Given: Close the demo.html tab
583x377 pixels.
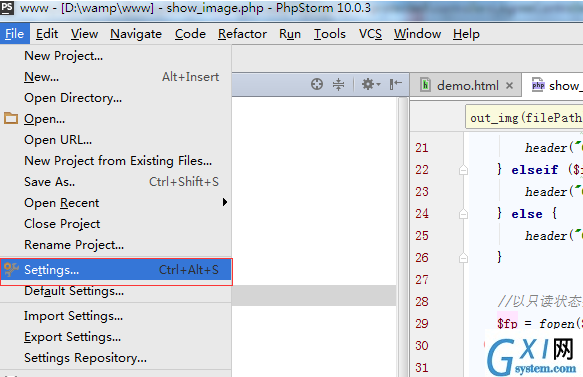Looking at the screenshot, I should pos(509,86).
